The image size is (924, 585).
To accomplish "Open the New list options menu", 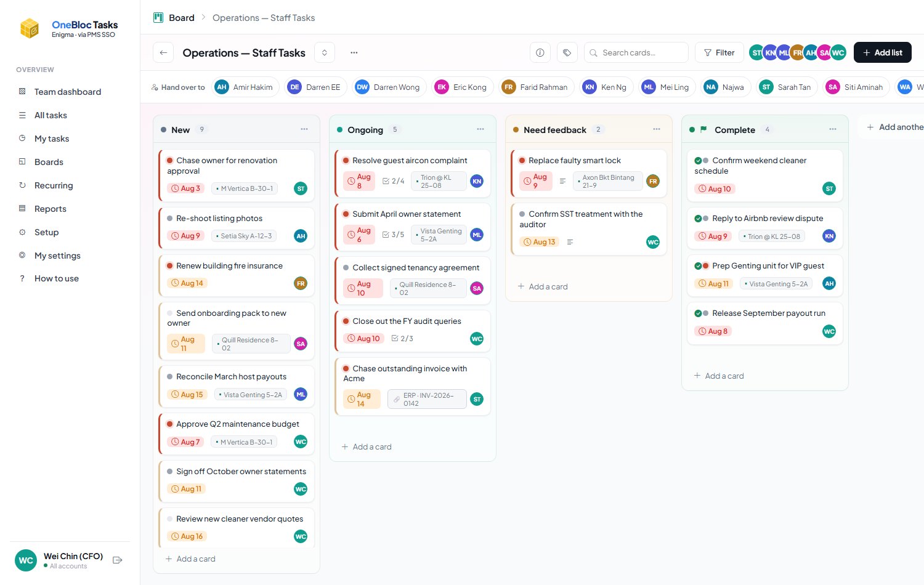I will tap(304, 129).
